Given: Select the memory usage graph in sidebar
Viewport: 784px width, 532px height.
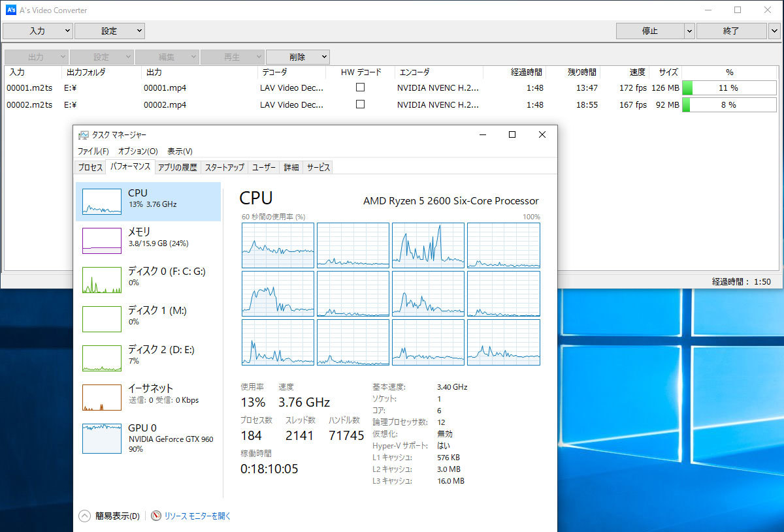Looking at the screenshot, I should (102, 240).
